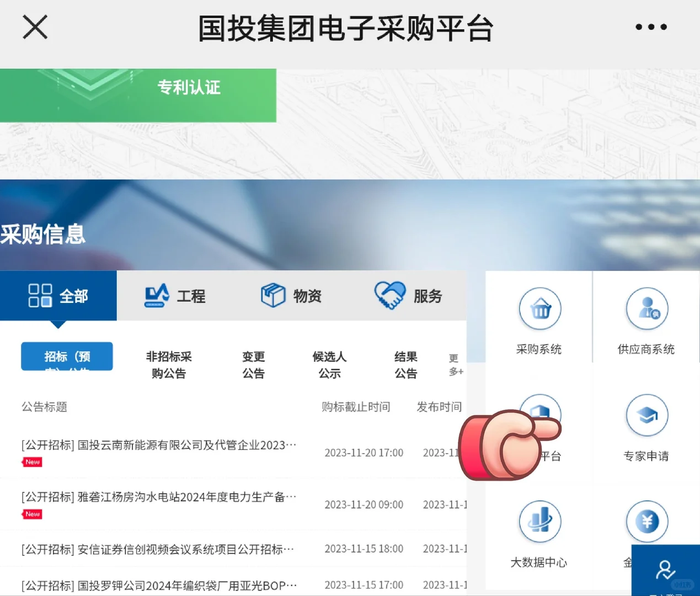选择候选人公示分类
Viewport: 700px width, 596px height.
329,365
